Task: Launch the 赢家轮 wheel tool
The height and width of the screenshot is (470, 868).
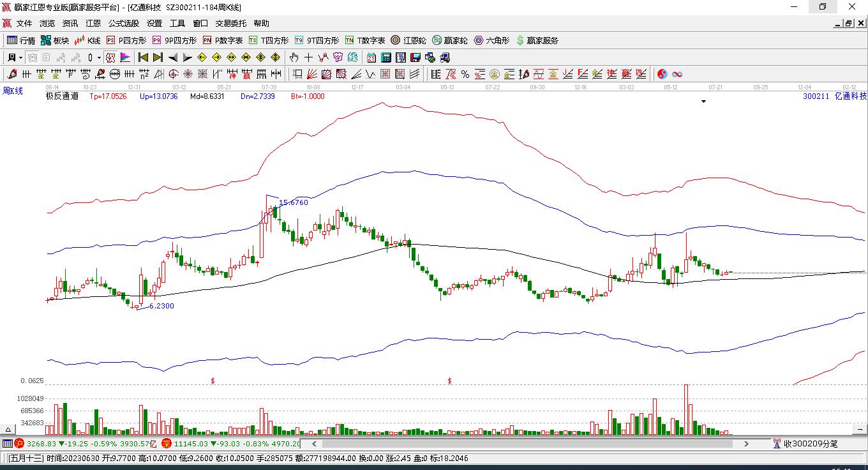Action: (x=450, y=40)
